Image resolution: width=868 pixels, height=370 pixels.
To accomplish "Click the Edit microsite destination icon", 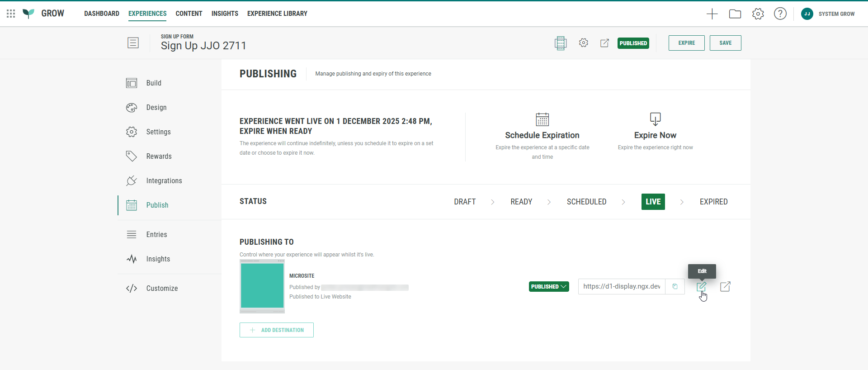I will click(x=701, y=286).
